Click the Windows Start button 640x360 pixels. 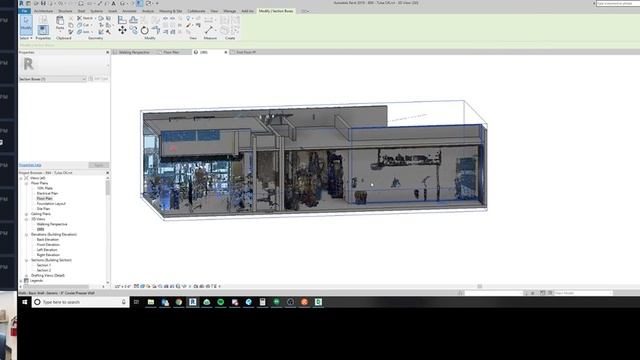24,302
